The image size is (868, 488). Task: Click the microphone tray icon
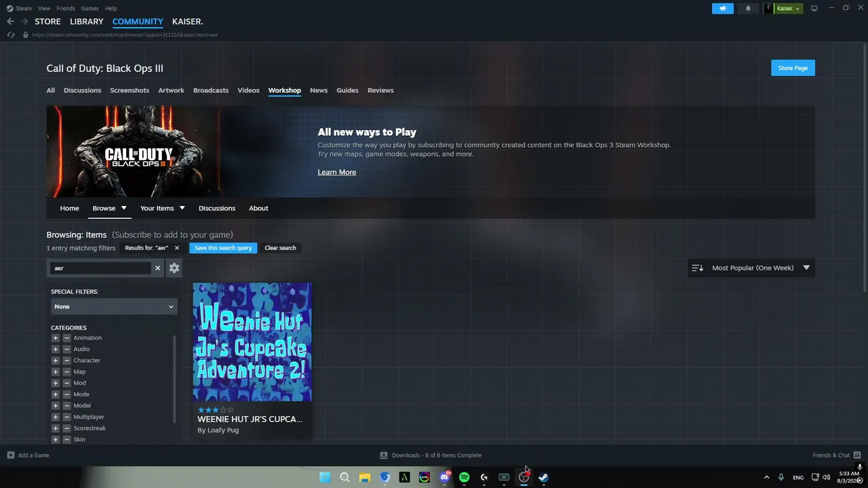coord(781,477)
